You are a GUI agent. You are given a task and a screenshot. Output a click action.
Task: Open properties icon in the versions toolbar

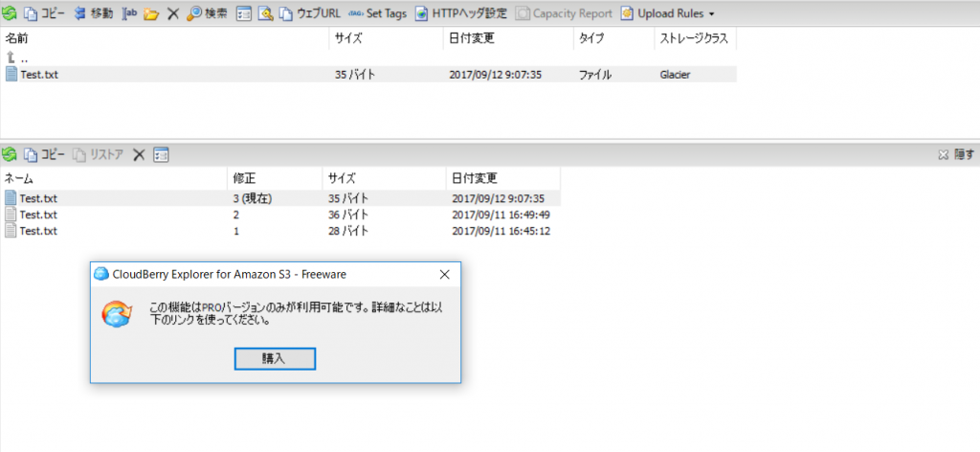(x=161, y=154)
